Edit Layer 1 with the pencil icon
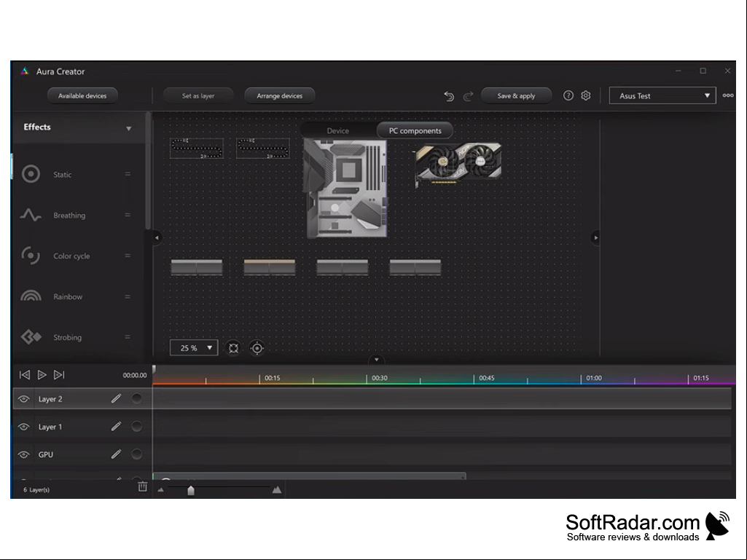Viewport: 747px width, 560px height. point(117,426)
